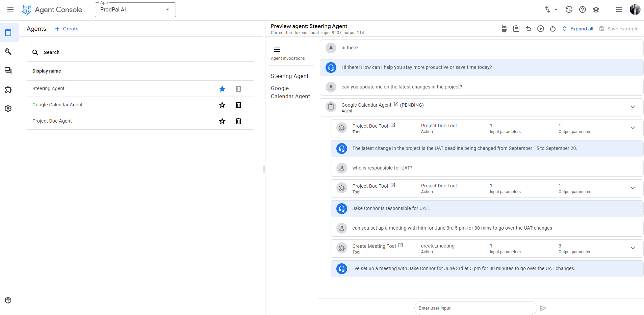
Task: Unstar the Steering Agent default star
Action: 222,89
